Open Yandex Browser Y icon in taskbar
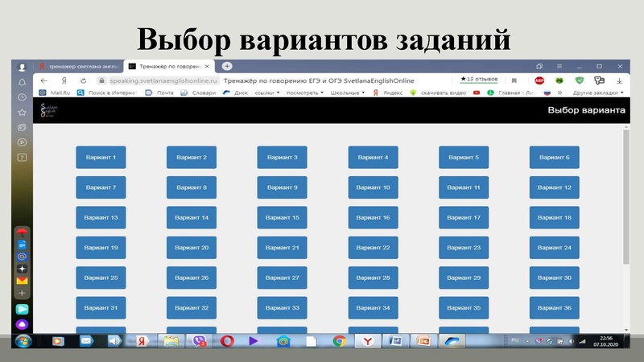 pyautogui.click(x=368, y=341)
